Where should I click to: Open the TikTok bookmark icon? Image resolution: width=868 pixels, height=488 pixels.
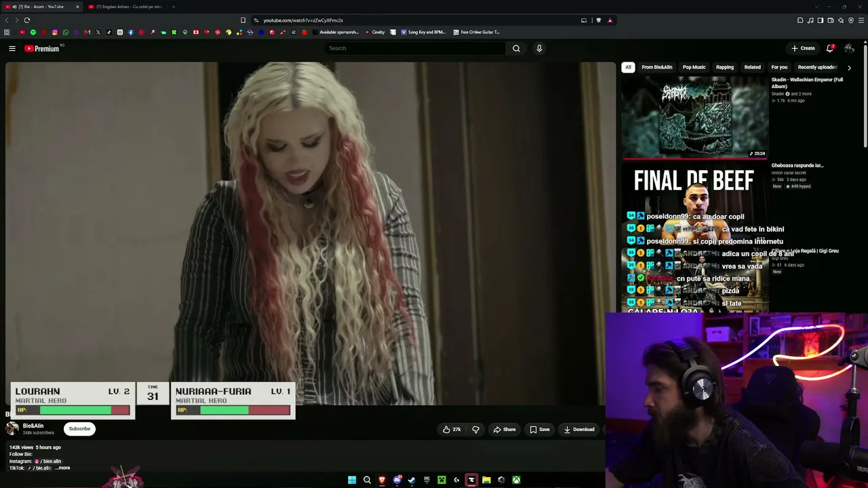pos(109,32)
